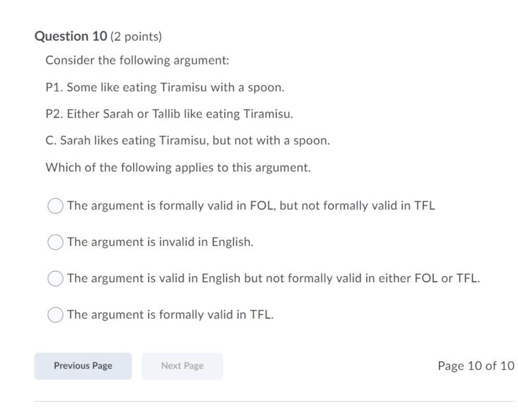
Task: Click the Previous Page button
Action: pos(83,365)
